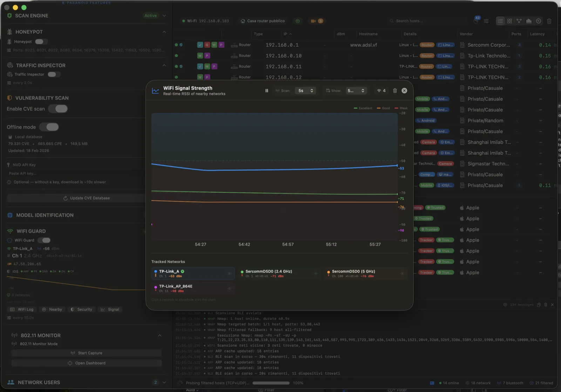Image resolution: width=561 pixels, height=392 pixels.
Task: Toggle the Enable CVE scan switch
Action: point(58,109)
